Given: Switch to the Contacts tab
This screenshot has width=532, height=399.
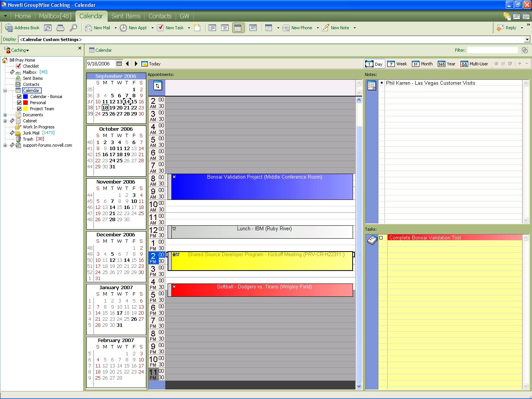Looking at the screenshot, I should 160,16.
